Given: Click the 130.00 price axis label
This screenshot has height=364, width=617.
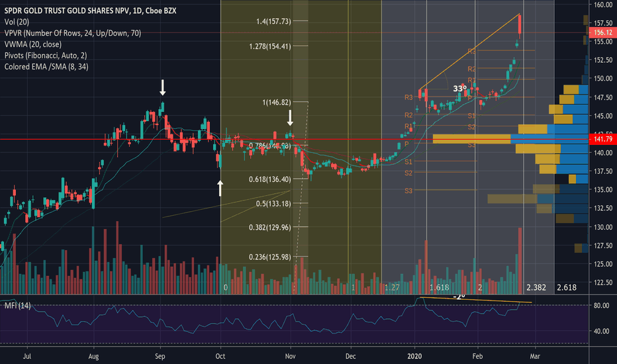Looking at the screenshot, I should [603, 227].
